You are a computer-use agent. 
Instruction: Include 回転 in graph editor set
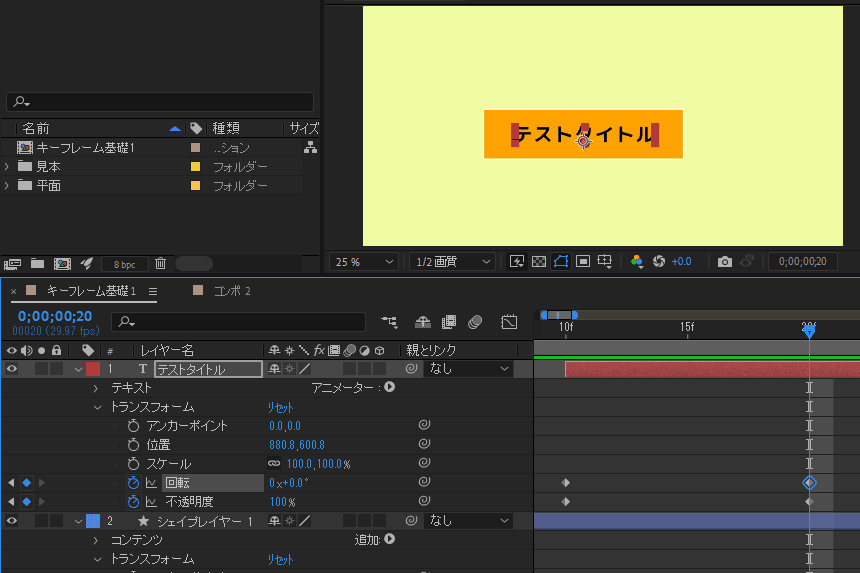pos(151,483)
